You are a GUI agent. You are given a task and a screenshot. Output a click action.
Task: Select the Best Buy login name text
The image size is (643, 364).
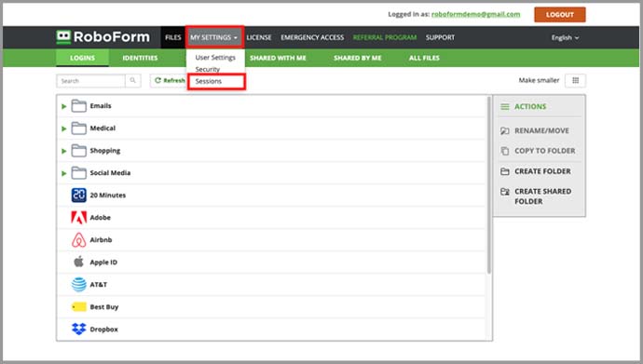point(104,306)
